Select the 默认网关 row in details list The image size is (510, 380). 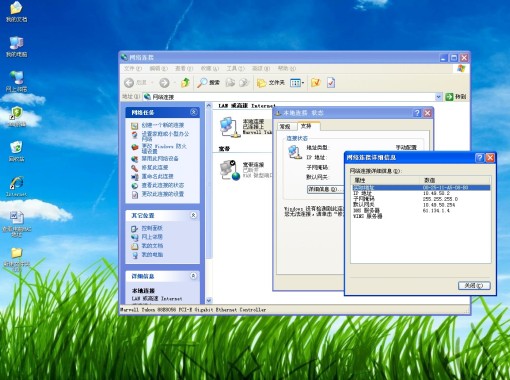(x=421, y=205)
